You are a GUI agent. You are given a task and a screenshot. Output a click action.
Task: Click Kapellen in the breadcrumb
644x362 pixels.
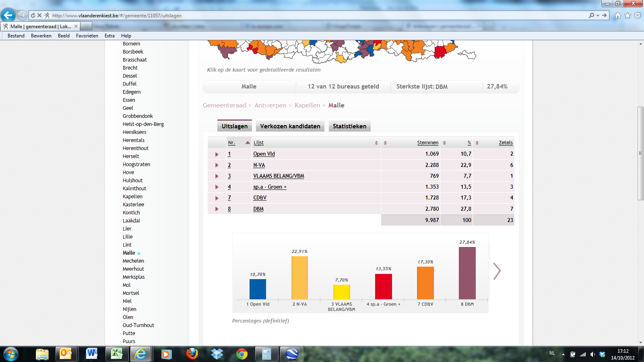pos(308,105)
